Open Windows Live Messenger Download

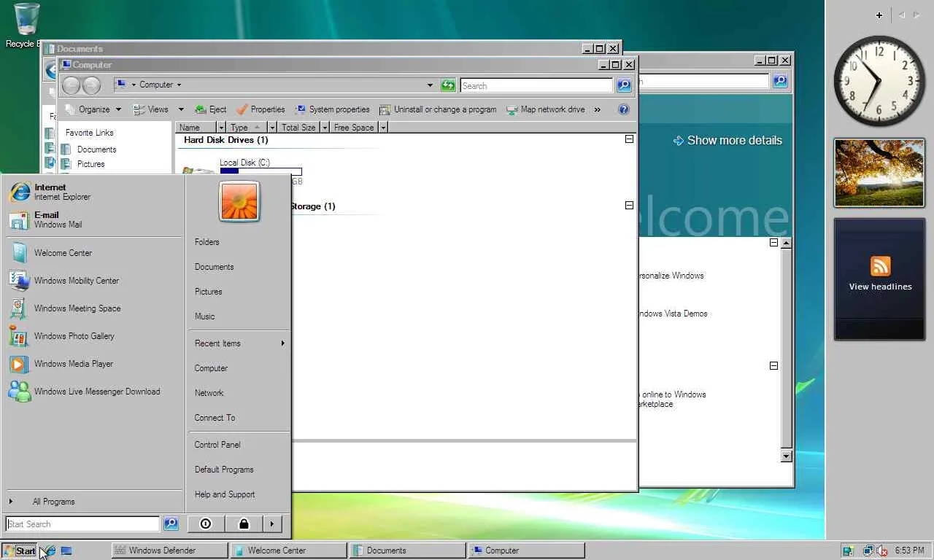pyautogui.click(x=93, y=392)
